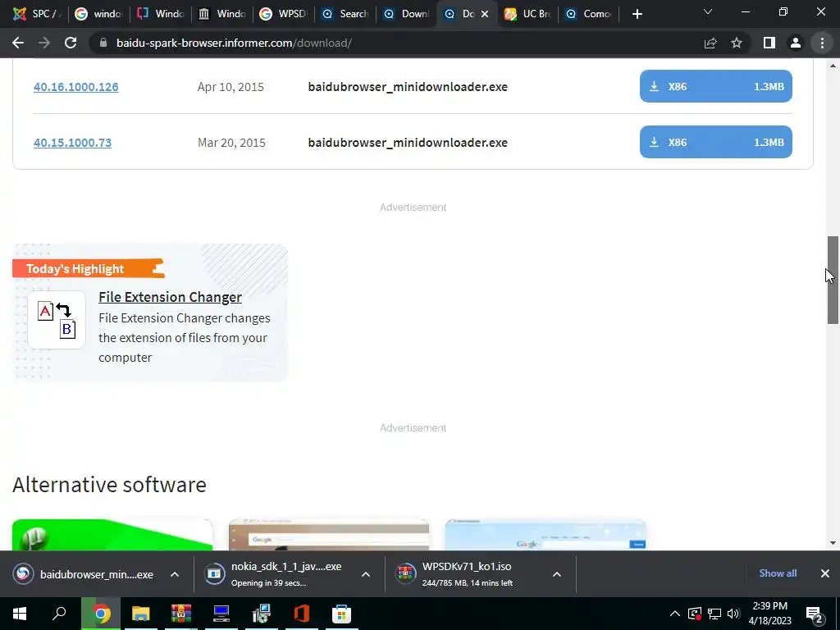Open version 40.15.1000.73 link
The height and width of the screenshot is (630, 840).
tap(72, 143)
